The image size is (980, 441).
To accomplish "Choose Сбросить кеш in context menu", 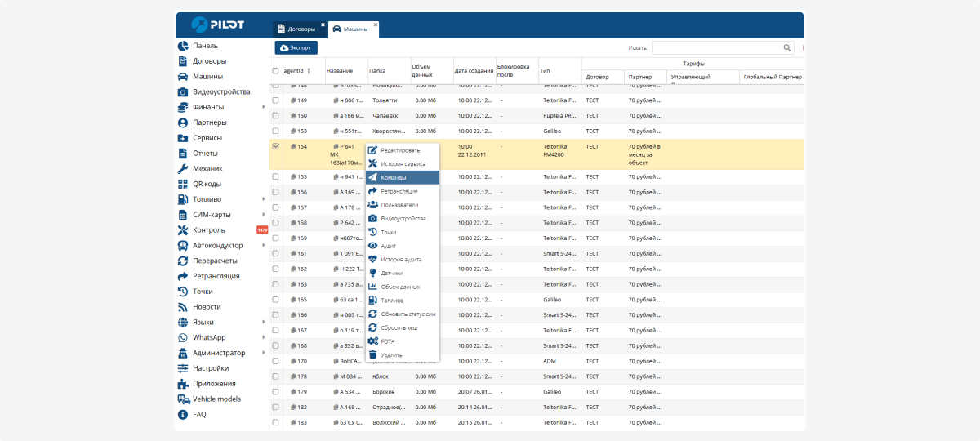I will (x=402, y=327).
